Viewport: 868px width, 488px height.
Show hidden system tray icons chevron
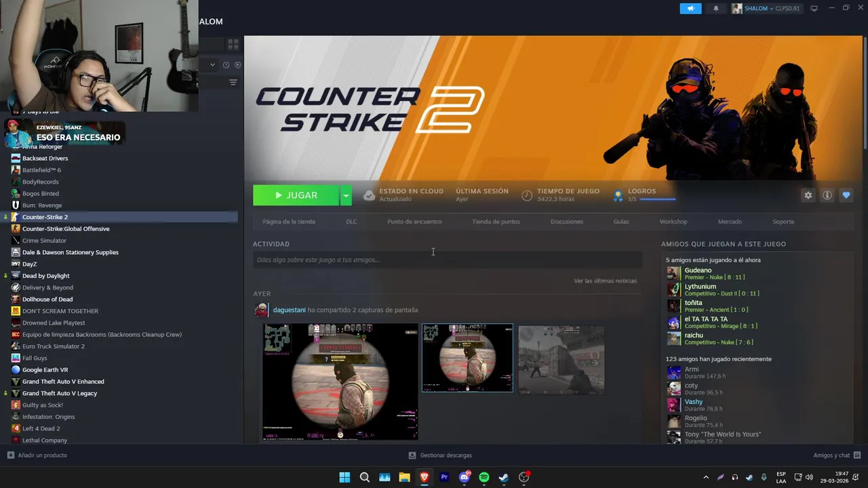(x=706, y=477)
